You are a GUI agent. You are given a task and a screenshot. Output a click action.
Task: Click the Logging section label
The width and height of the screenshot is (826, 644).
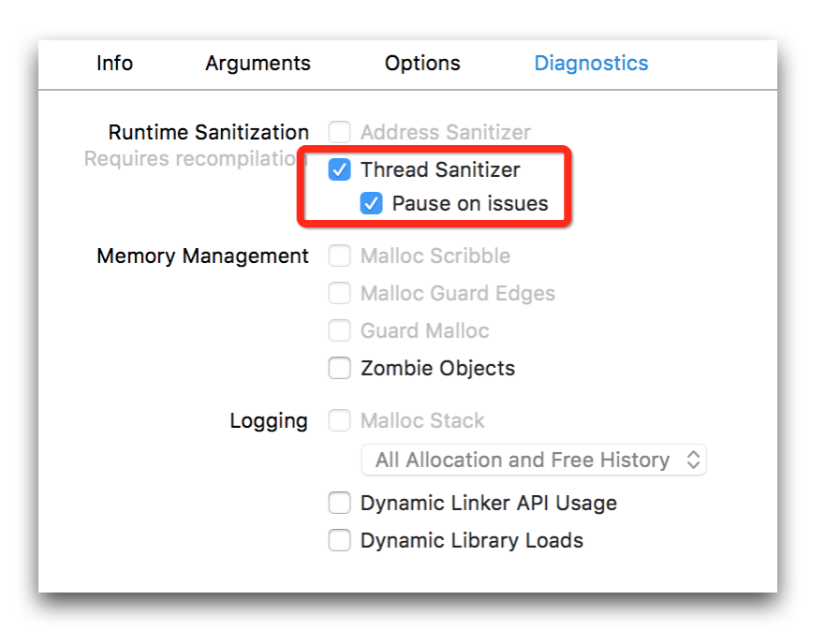pos(269,421)
